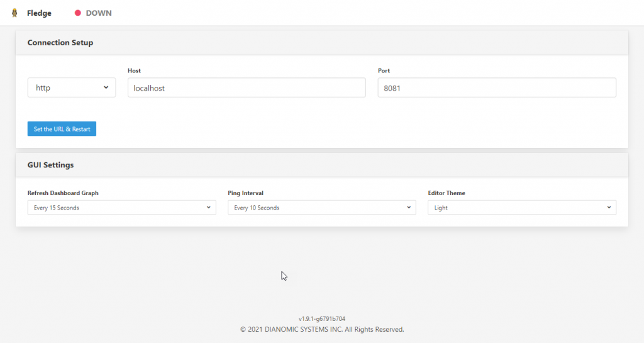The height and width of the screenshot is (343, 644).
Task: Click the arrow on Every 15 Seconds selector
Action: coord(208,208)
